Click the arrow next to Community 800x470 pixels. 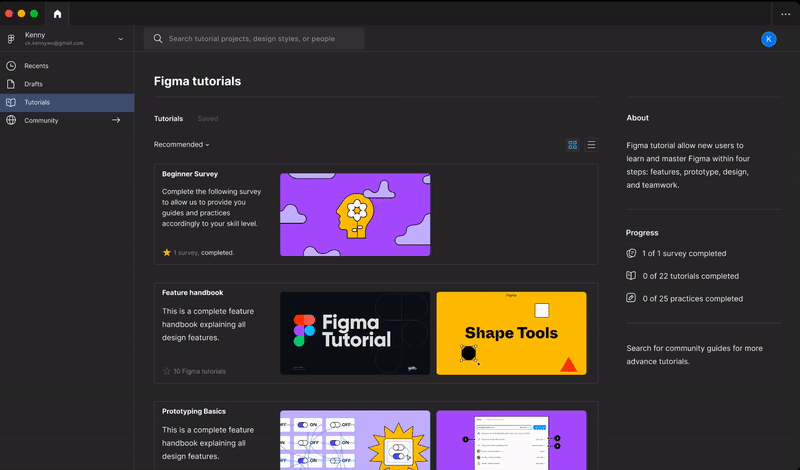point(116,120)
